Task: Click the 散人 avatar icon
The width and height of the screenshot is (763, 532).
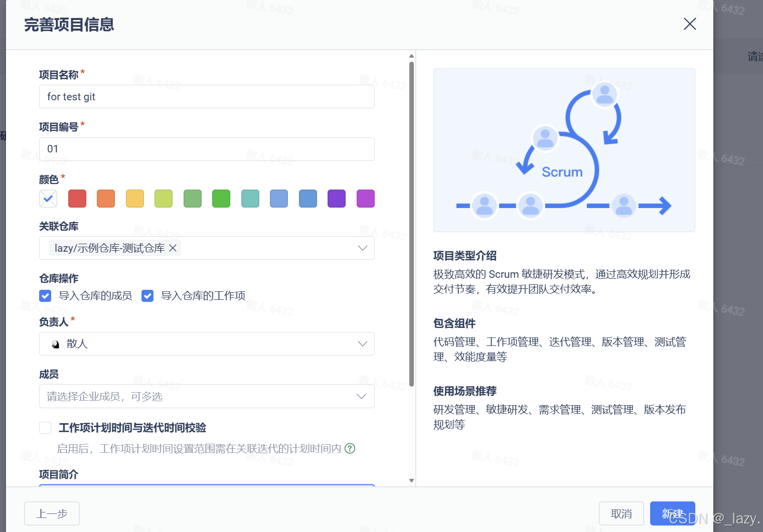Action: click(x=56, y=344)
